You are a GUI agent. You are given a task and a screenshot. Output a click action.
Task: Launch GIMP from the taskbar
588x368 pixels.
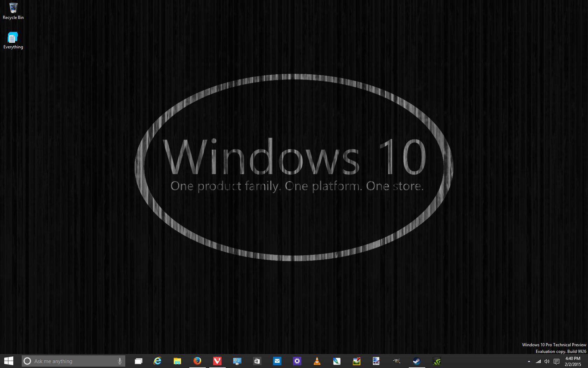tap(397, 361)
